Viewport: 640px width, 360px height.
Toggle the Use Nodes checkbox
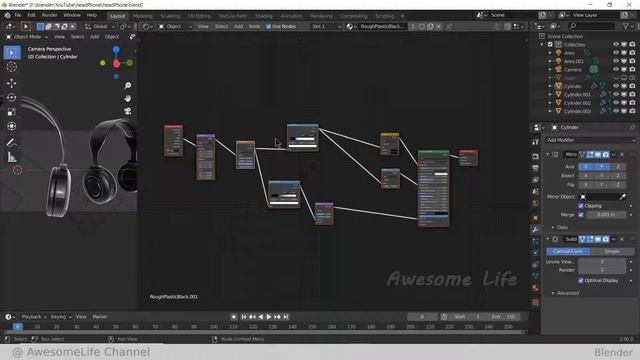[x=268, y=27]
